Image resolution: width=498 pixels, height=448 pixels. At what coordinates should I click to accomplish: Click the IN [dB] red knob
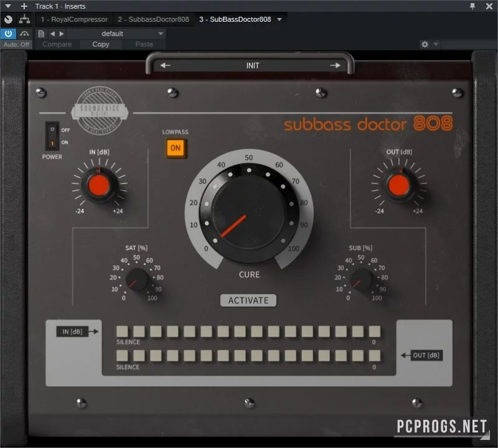coord(99,185)
